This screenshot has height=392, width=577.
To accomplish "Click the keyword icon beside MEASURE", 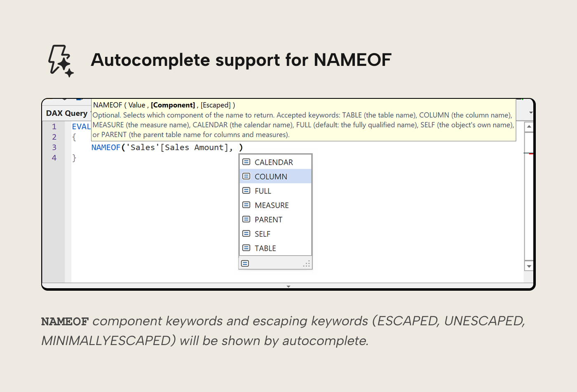I will tap(246, 205).
